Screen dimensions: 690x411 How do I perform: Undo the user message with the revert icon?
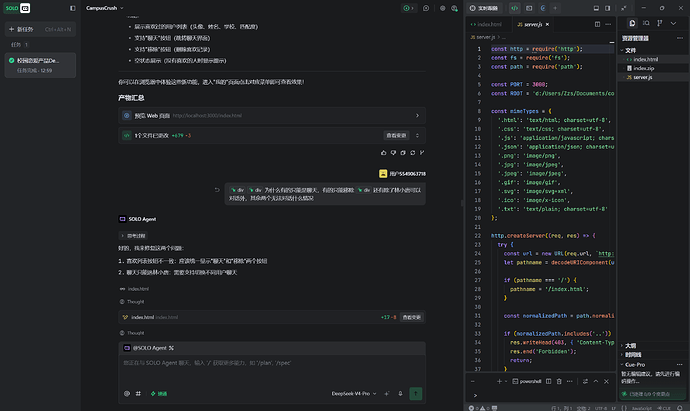coord(217,190)
